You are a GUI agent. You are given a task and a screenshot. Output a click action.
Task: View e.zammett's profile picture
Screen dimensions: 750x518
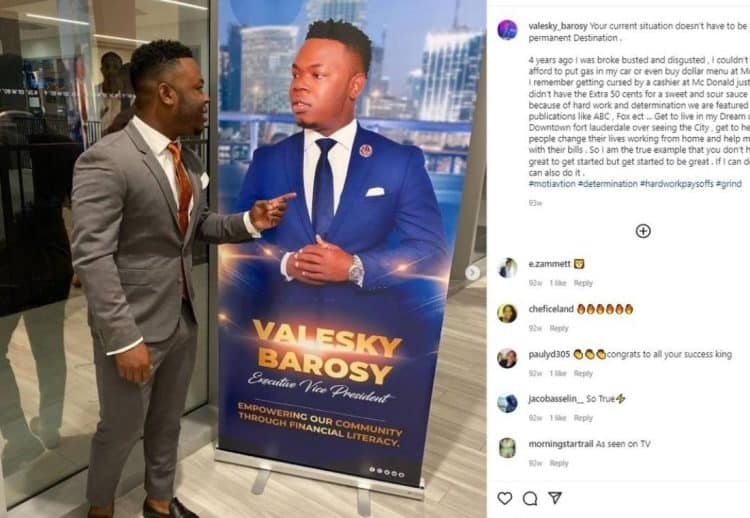507,268
